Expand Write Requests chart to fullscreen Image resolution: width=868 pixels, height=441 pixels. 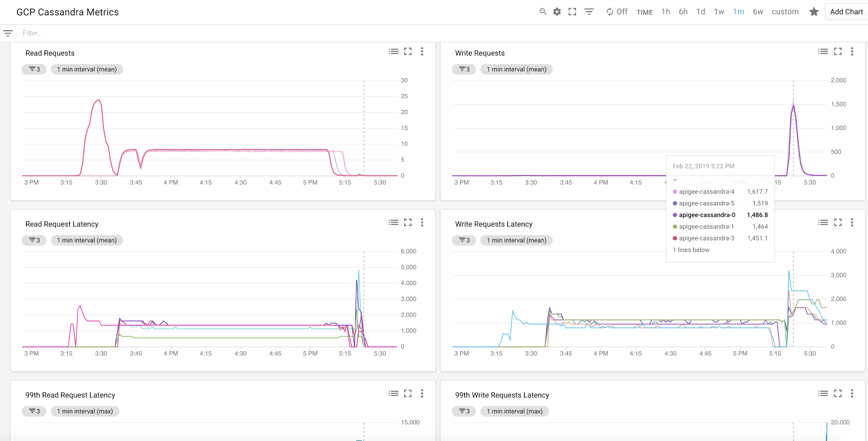[838, 51]
